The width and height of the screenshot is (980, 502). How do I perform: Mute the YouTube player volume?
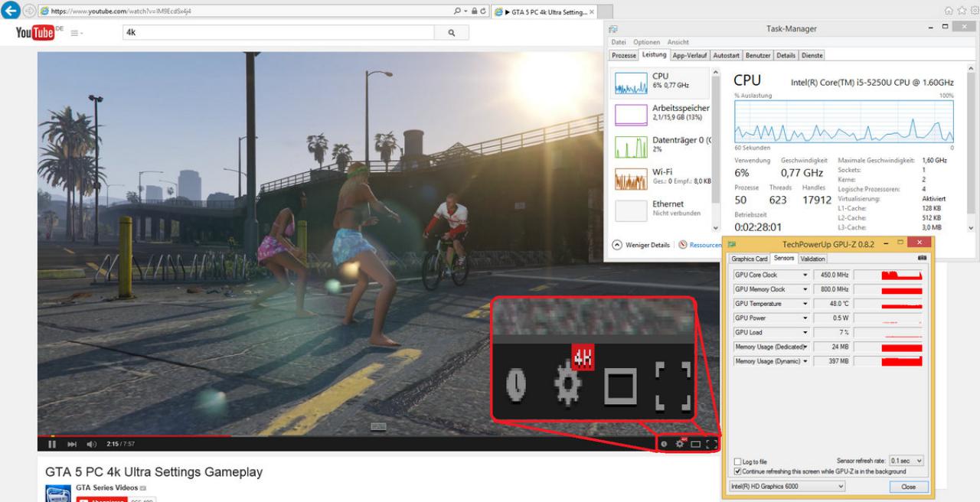coord(92,444)
